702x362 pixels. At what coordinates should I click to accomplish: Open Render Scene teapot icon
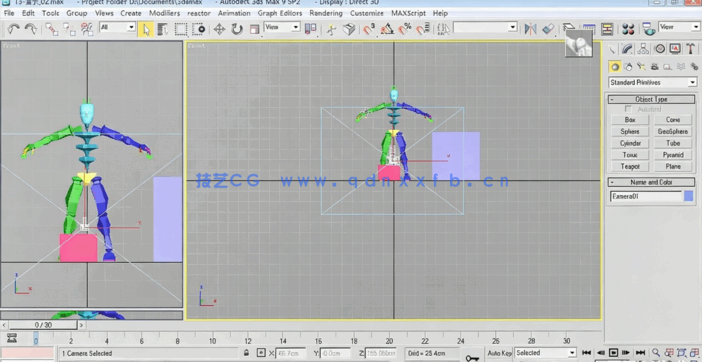pyautogui.click(x=648, y=29)
